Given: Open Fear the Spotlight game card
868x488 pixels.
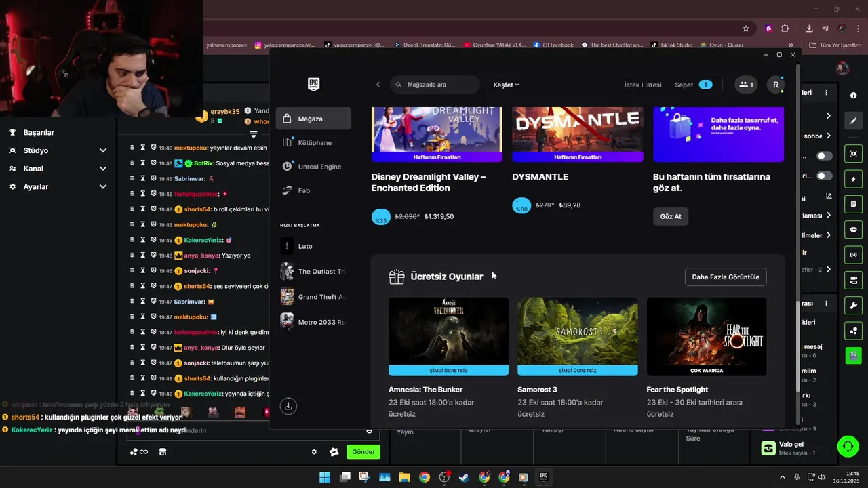Looking at the screenshot, I should click(707, 358).
